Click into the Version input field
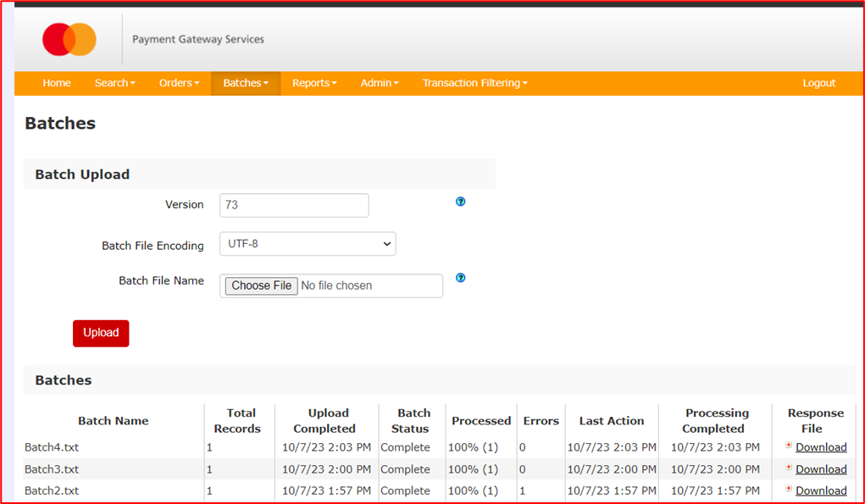This screenshot has height=504, width=865. pos(294,205)
